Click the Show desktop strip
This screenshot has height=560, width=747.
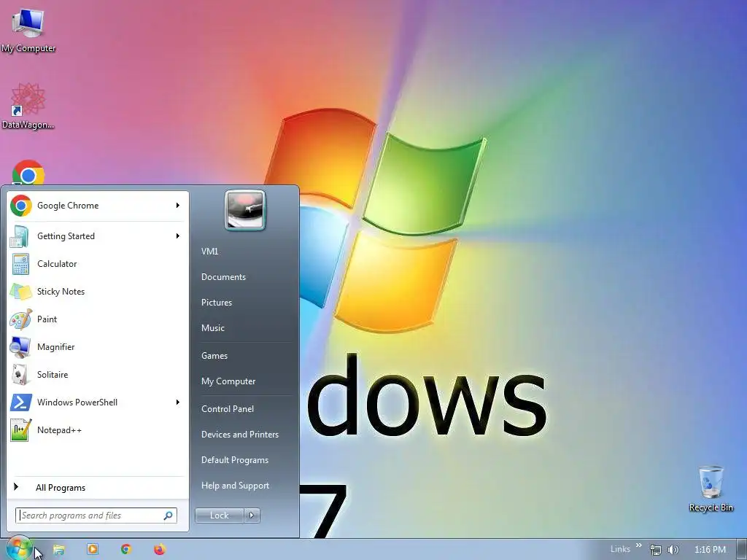tap(742, 549)
